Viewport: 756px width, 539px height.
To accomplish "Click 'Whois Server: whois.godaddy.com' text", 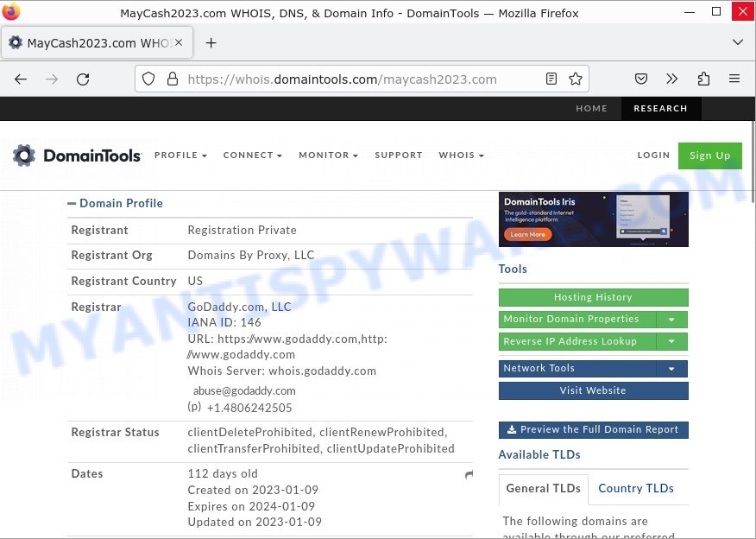I will click(x=281, y=371).
